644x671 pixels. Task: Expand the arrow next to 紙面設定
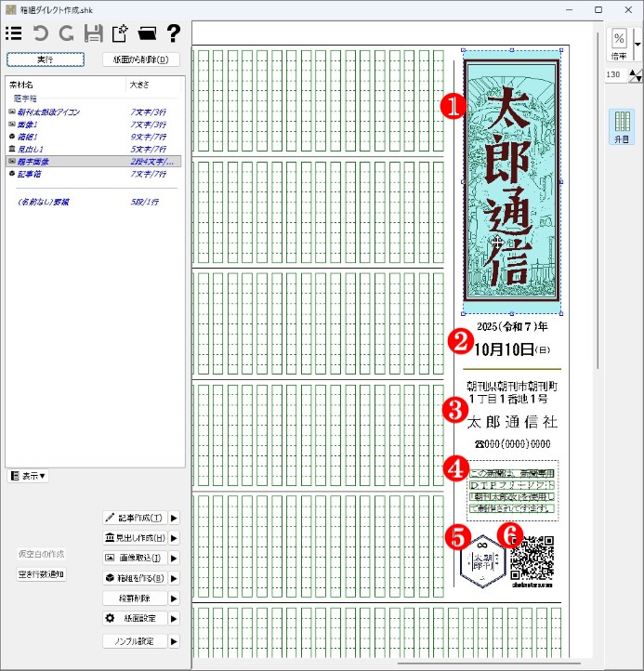(x=173, y=618)
